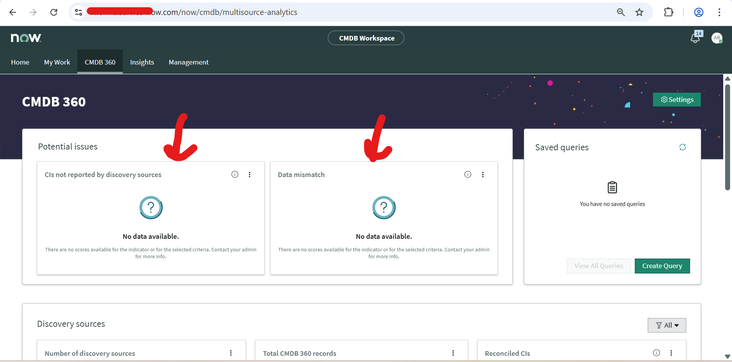Open the notifications bell icon
The image size is (732, 362).
696,38
